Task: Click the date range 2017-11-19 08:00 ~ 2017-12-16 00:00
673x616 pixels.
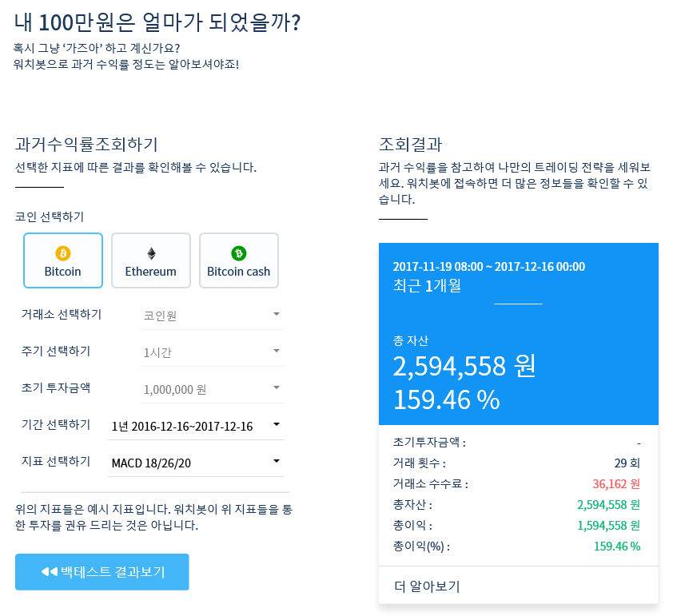Action: pyautogui.click(x=489, y=266)
